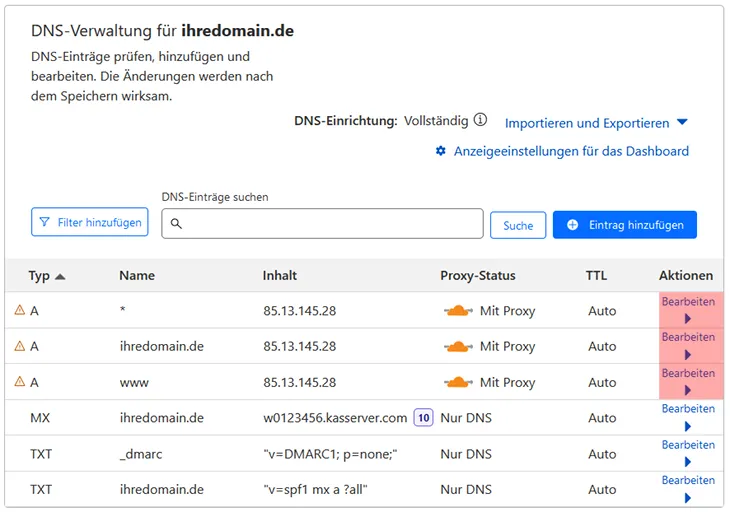Click the Vollständig status text
This screenshot has width=730, height=512.
tap(436, 121)
